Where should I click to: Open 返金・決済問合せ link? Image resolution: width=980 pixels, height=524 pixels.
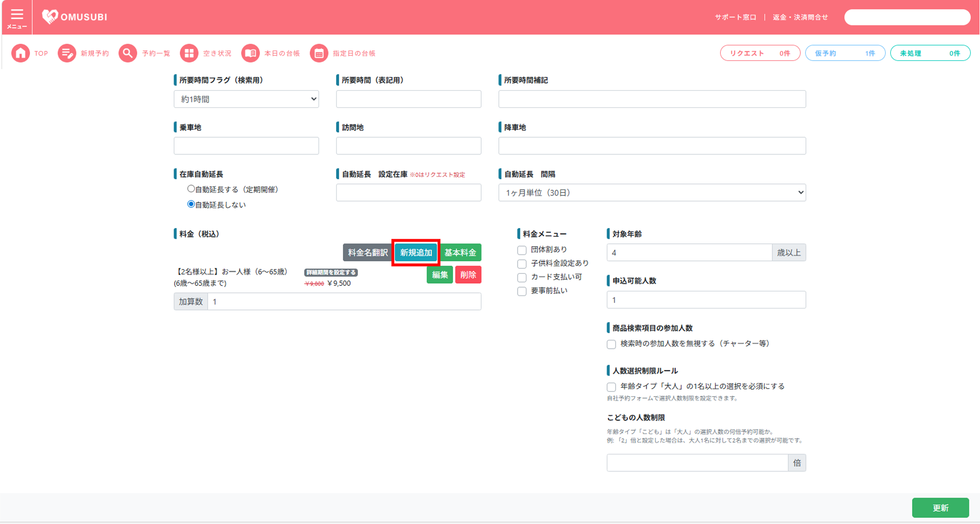(800, 17)
